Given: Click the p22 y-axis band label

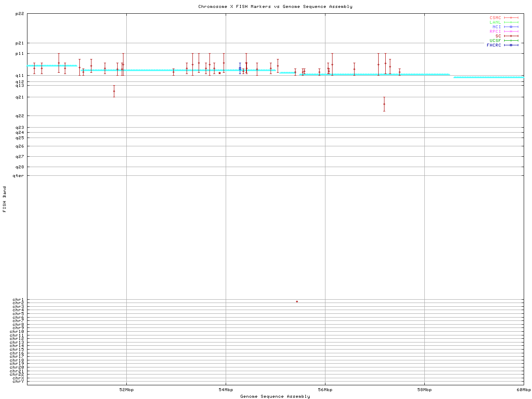Looking at the screenshot, I should click(x=20, y=14).
